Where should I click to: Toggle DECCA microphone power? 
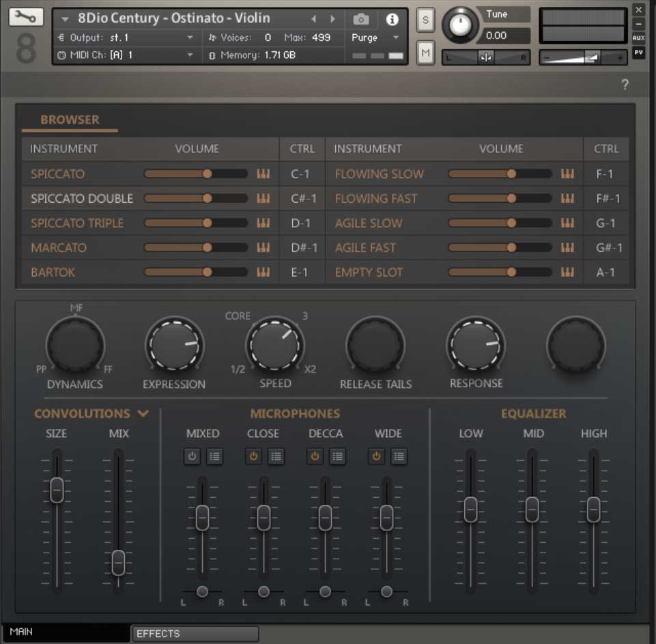[315, 456]
